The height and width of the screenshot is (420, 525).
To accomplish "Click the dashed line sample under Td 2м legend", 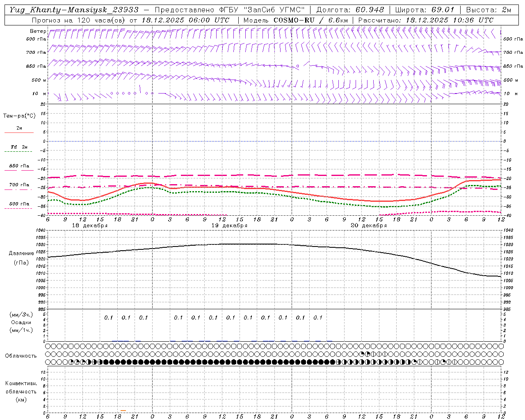I will 18,152.
